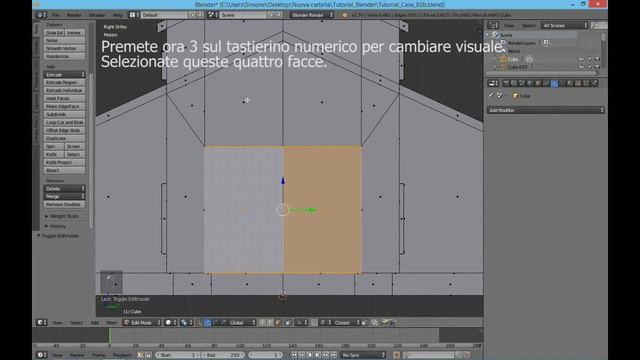
Task: Open the info editor type selector
Action: [41, 15]
